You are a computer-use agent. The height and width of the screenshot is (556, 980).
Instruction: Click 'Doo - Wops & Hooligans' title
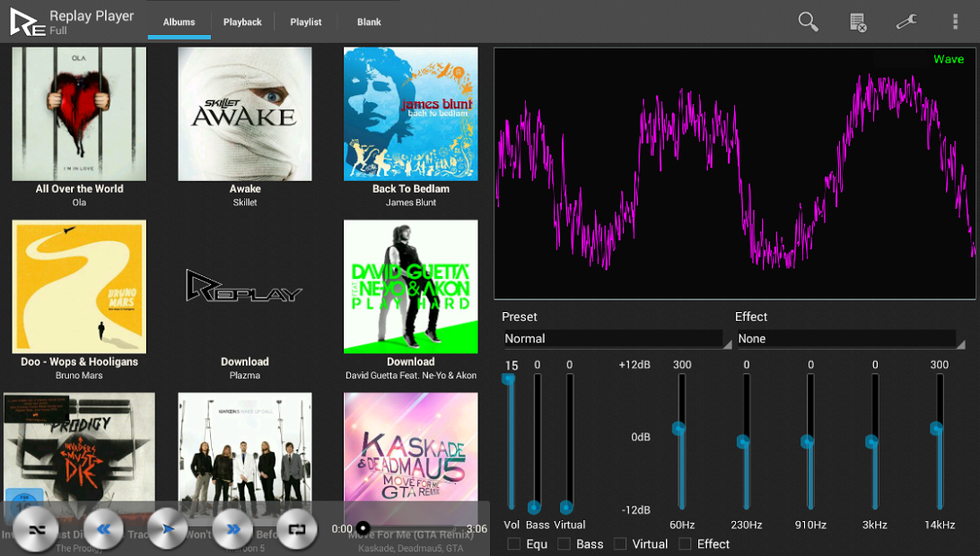(79, 361)
